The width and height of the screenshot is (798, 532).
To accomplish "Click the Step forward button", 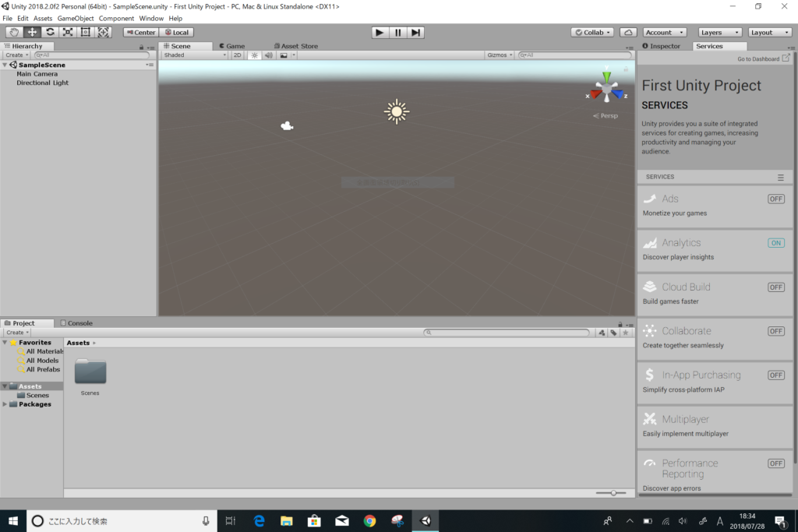I will (x=416, y=32).
